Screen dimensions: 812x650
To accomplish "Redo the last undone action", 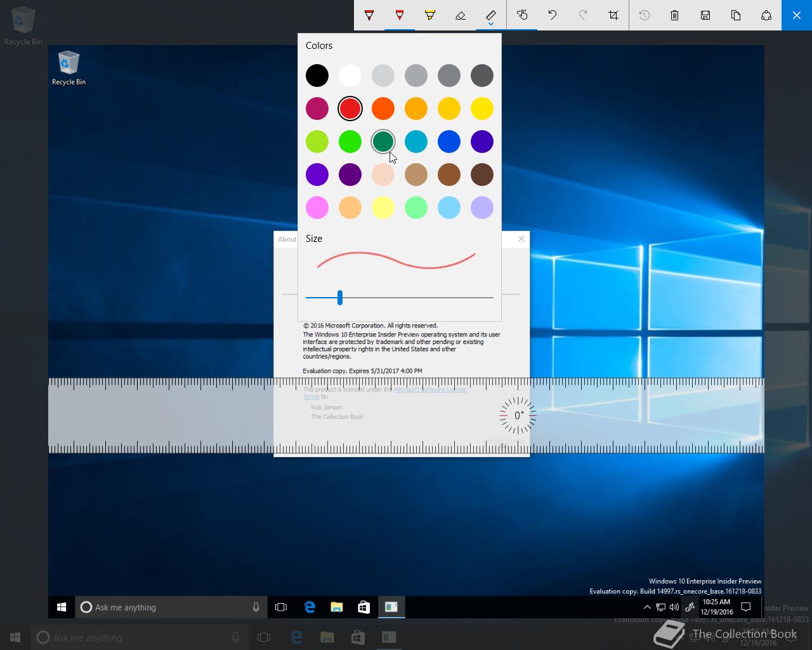I will coord(583,15).
